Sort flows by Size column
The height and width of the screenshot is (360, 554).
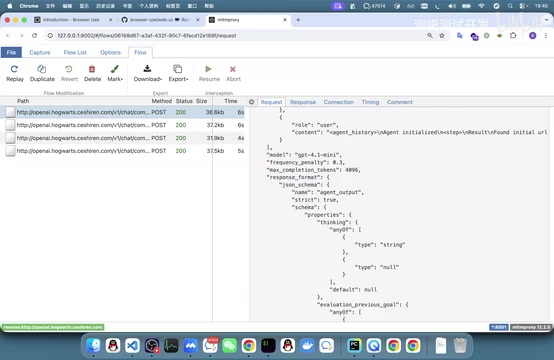201,101
